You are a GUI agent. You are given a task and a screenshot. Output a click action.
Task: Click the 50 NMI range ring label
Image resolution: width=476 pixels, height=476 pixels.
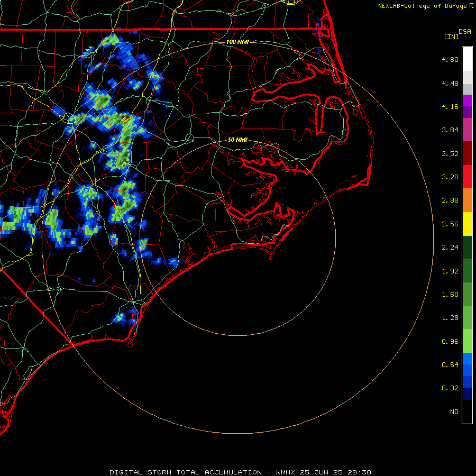(x=237, y=140)
